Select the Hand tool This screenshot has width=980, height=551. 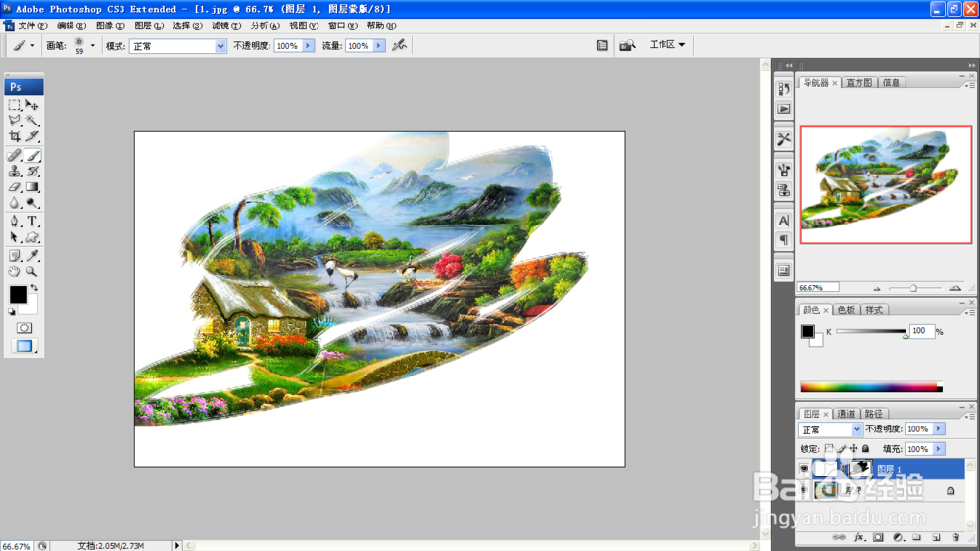pyautogui.click(x=15, y=272)
